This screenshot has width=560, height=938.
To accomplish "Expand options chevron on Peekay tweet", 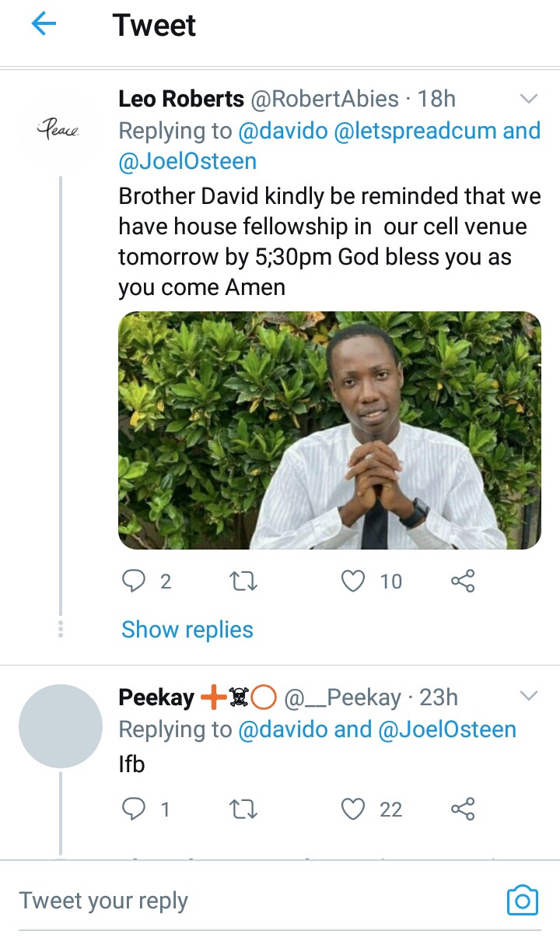I will point(529,695).
